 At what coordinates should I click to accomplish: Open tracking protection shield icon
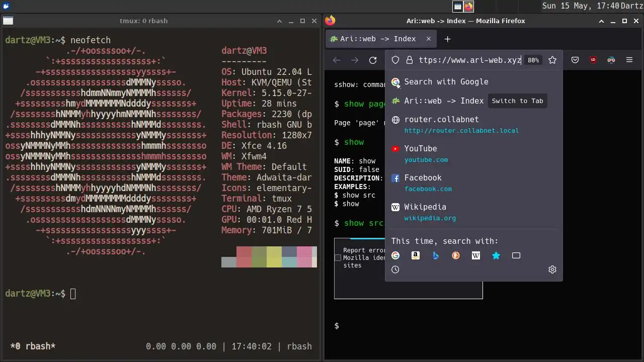[395, 60]
